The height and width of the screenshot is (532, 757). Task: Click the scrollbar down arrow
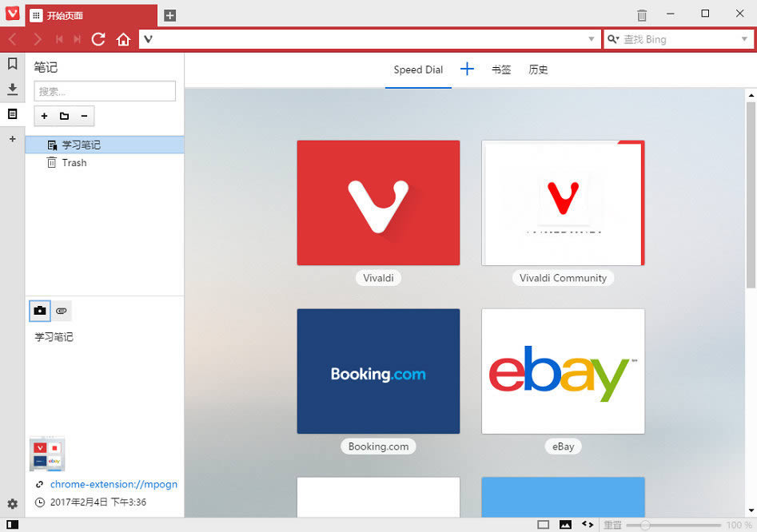[751, 510]
